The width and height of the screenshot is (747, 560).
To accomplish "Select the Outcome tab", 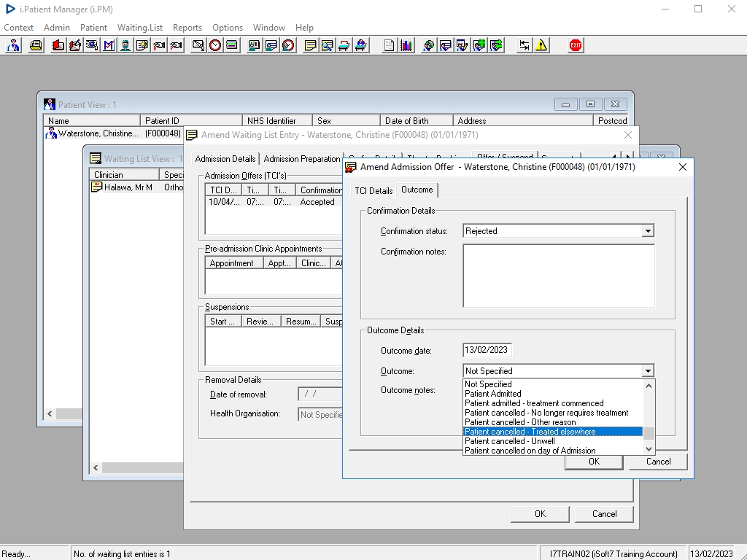I will (x=417, y=190).
